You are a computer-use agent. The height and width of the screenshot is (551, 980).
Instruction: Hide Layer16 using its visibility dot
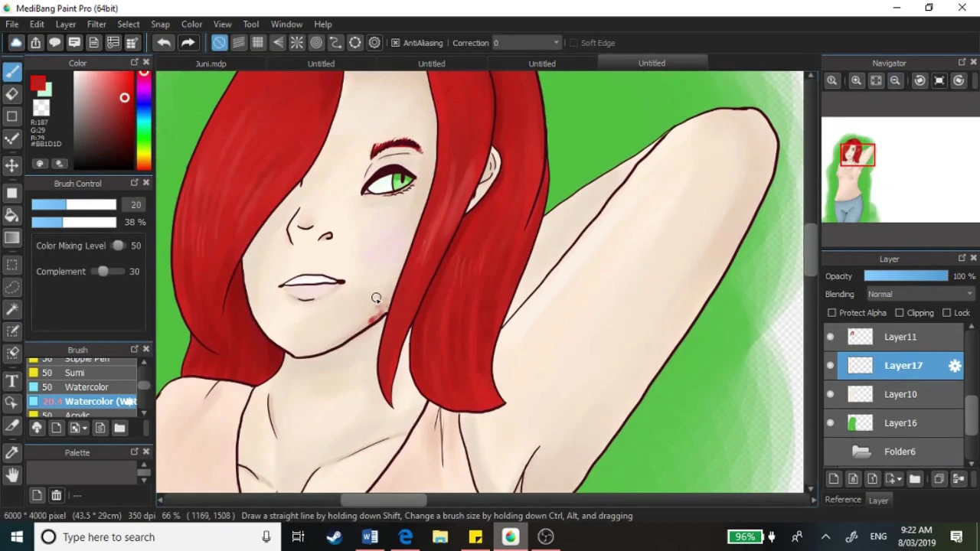point(831,423)
